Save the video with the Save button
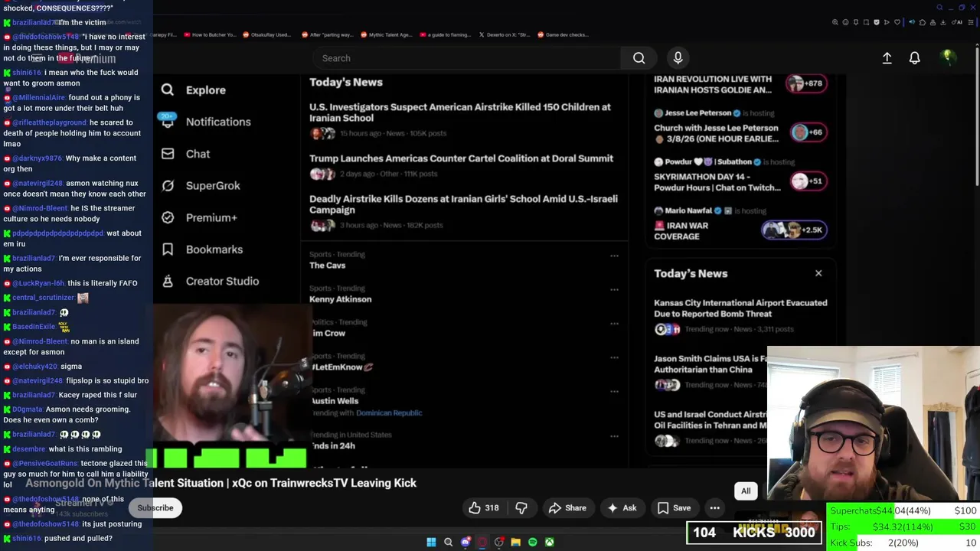 675,508
